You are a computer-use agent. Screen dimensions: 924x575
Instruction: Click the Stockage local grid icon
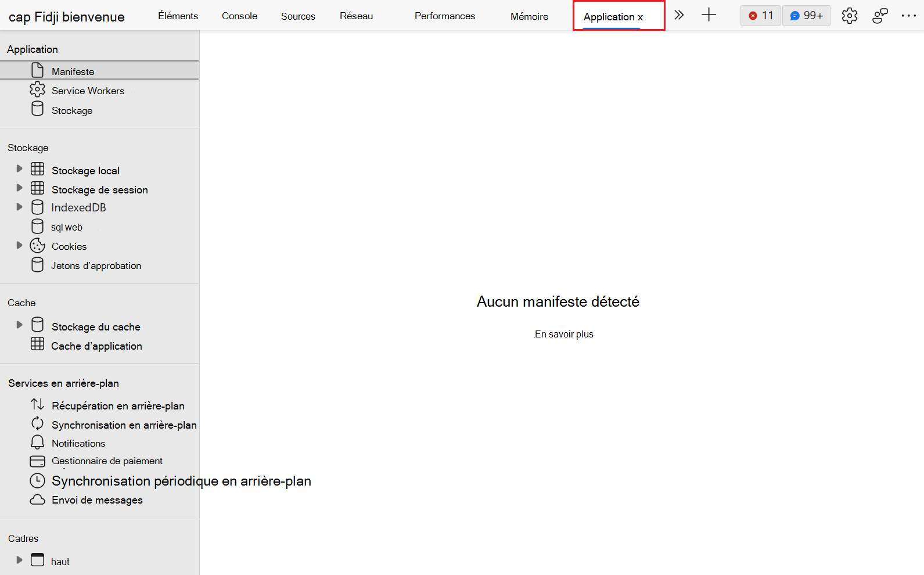[x=37, y=169]
